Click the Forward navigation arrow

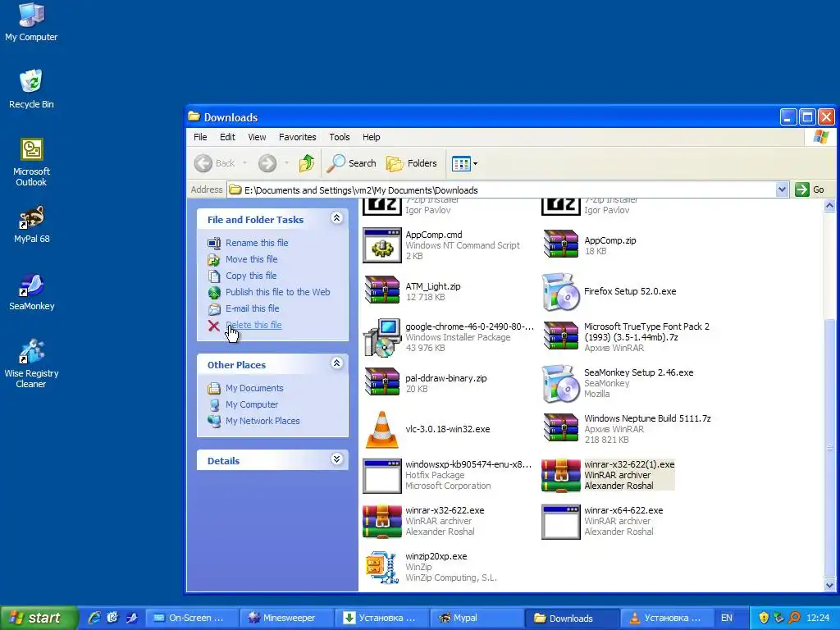click(x=267, y=163)
